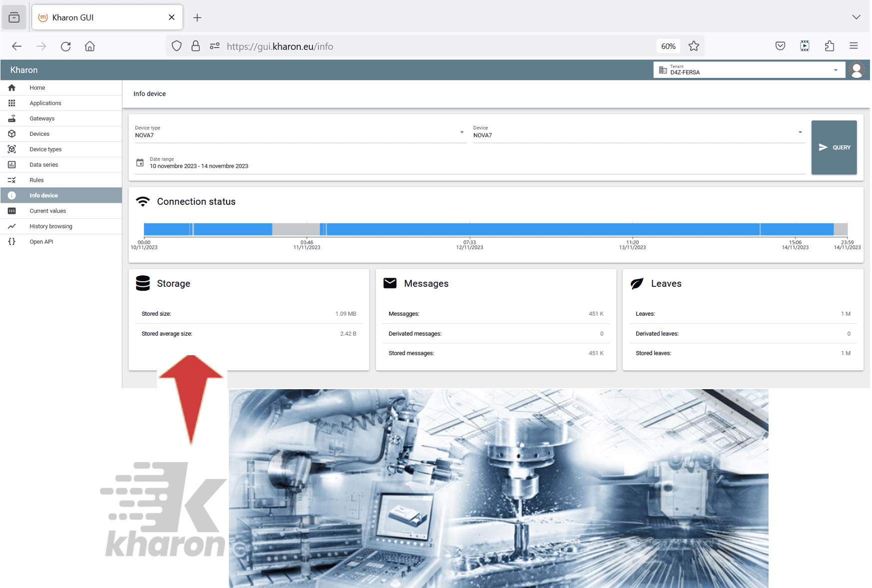Click the Open API braces icon
The image size is (872, 588).
tap(12, 241)
